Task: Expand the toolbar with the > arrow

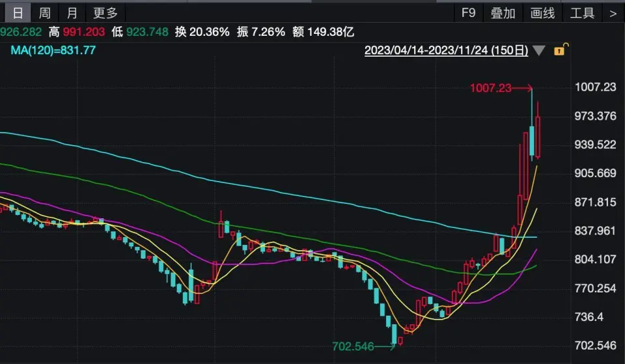Action: point(612,13)
